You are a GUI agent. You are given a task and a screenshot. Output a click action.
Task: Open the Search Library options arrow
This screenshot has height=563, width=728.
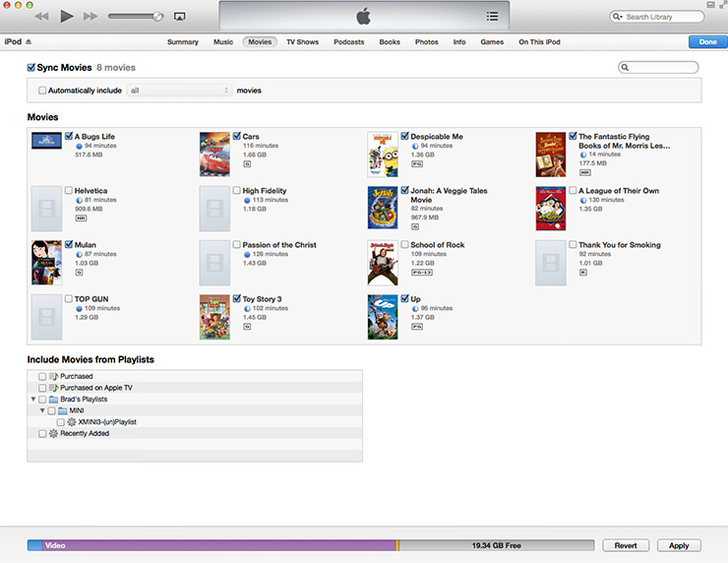click(x=621, y=17)
